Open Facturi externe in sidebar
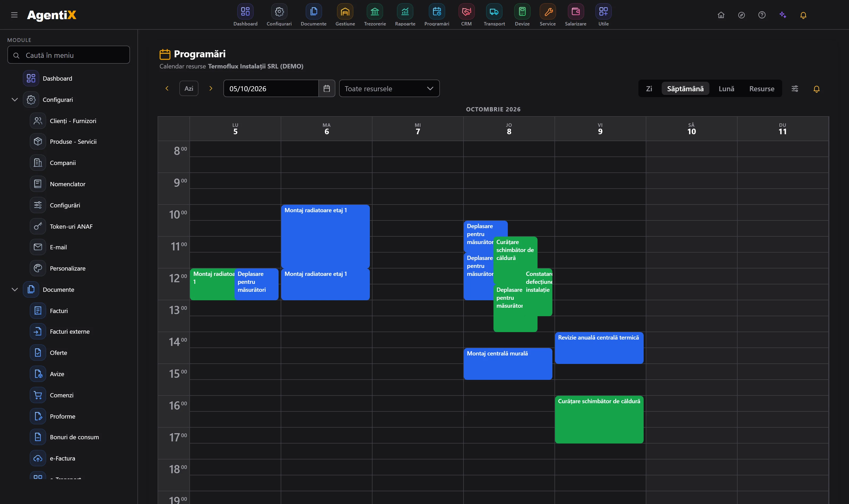 tap(60, 331)
